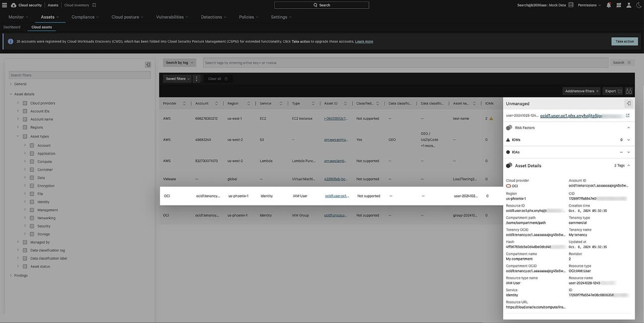This screenshot has height=323, width=644.
Task: Click the Export button
Action: click(x=613, y=91)
